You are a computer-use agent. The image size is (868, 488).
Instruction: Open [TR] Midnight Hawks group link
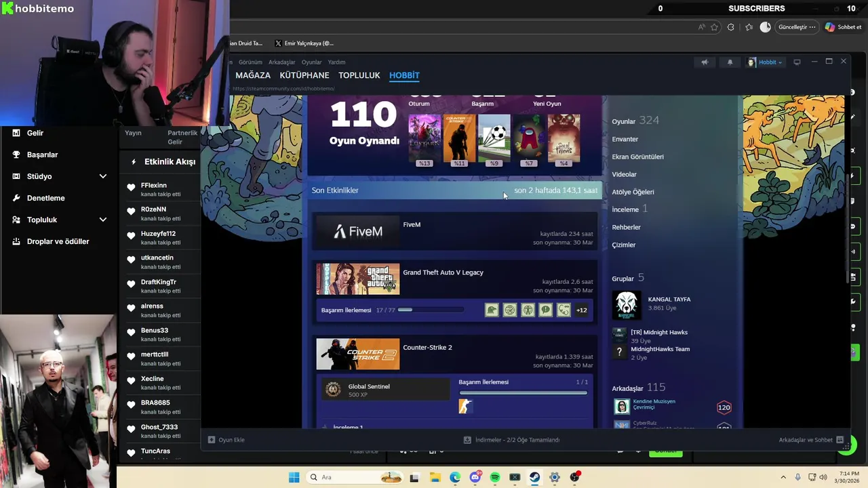click(659, 332)
